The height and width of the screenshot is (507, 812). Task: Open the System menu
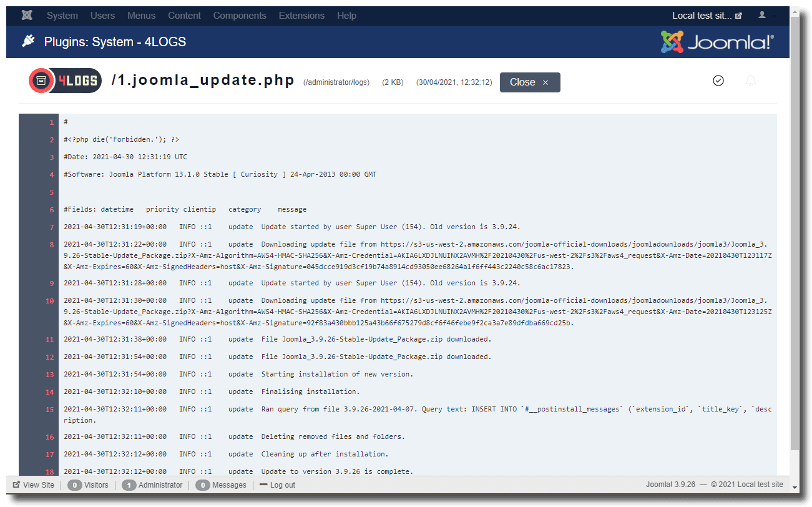62,16
